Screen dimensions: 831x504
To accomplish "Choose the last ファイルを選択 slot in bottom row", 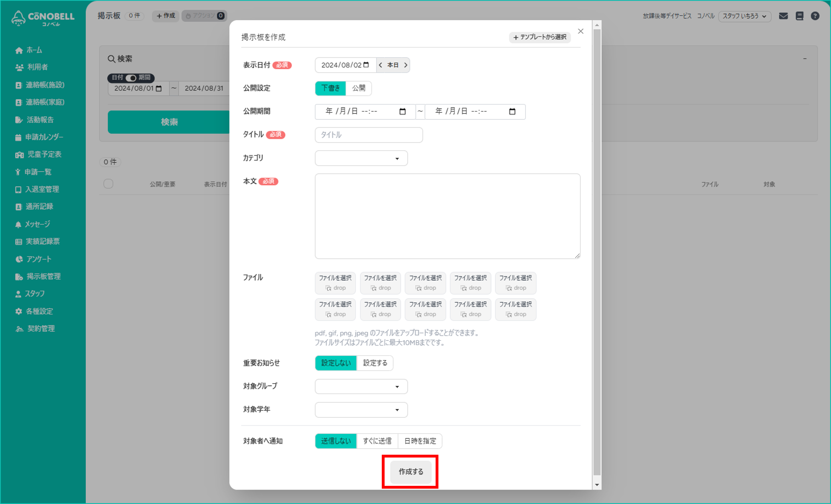I will (x=515, y=309).
